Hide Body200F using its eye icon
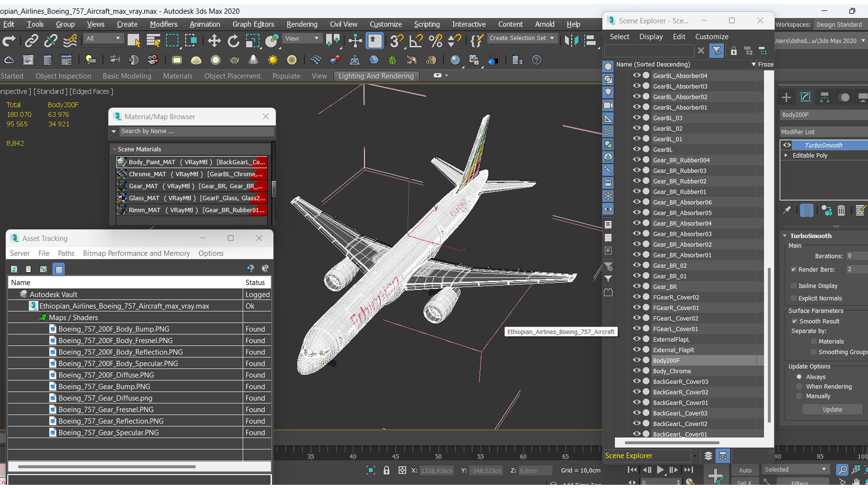The image size is (868, 488). [x=637, y=360]
